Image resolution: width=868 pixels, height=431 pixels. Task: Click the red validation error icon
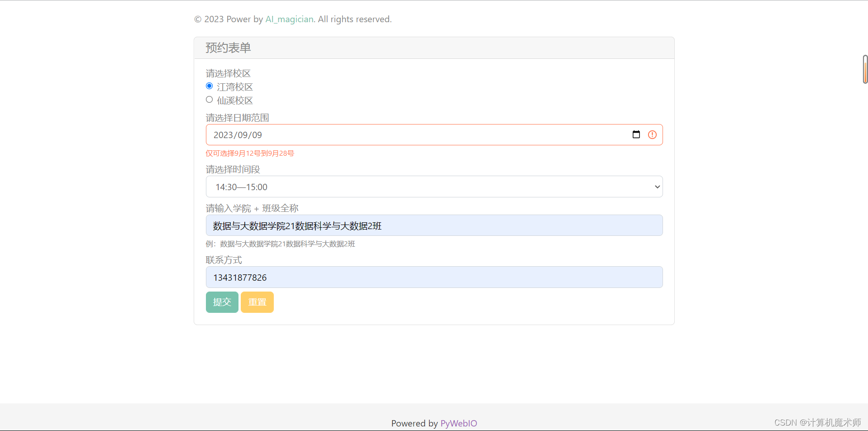pos(652,134)
